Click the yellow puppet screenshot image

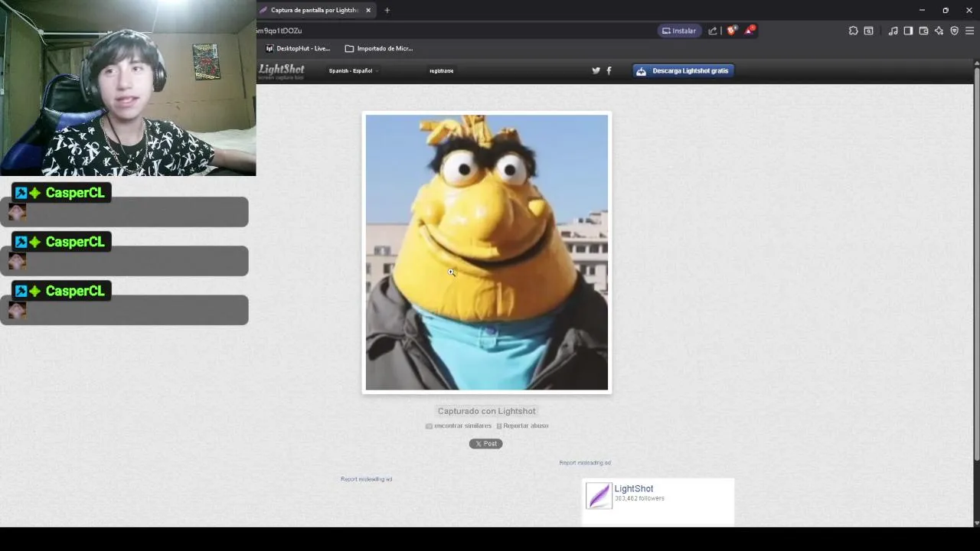click(487, 253)
